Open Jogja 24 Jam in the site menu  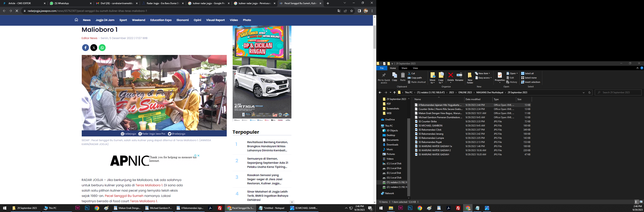click(105, 20)
